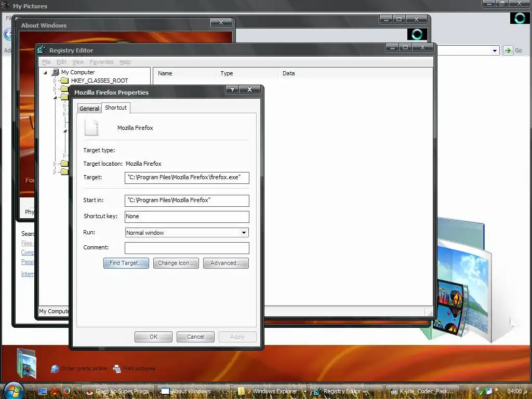532x399 pixels.
Task: Click the My Computer icon in tree
Action: point(55,72)
